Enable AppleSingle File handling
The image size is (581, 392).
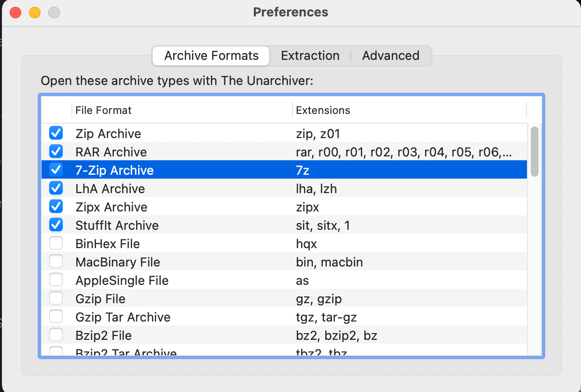point(56,280)
